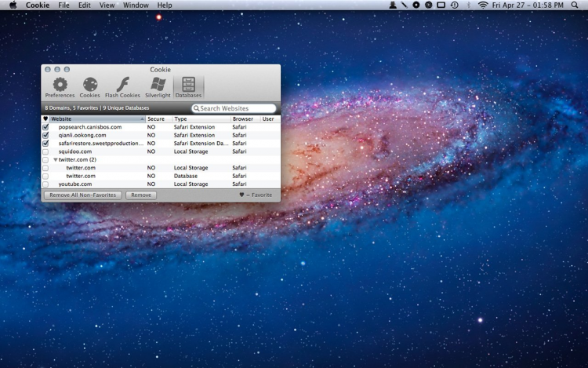Open the Apple menu

click(13, 5)
